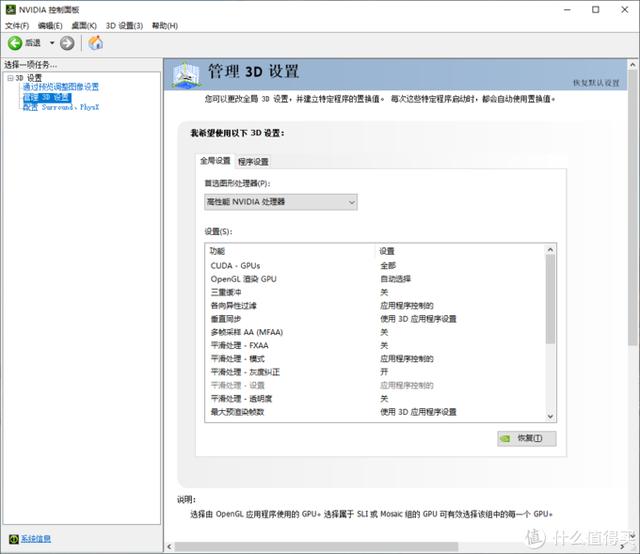This screenshot has width=640, height=554.
Task: Click the grey Forward arrow icon
Action: click(67, 43)
